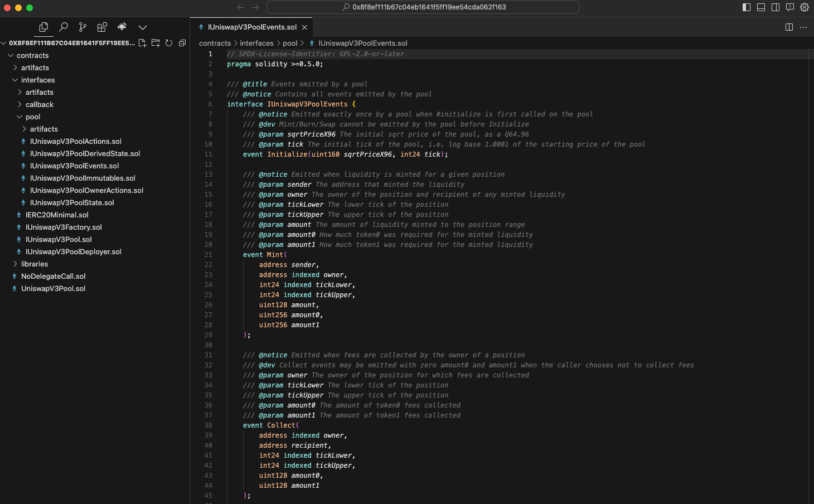Expand the callback folder

point(20,104)
